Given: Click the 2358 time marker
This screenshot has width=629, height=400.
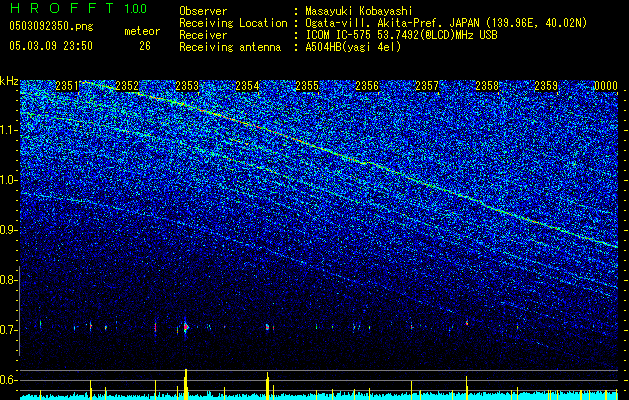Looking at the screenshot, I should click(487, 86).
